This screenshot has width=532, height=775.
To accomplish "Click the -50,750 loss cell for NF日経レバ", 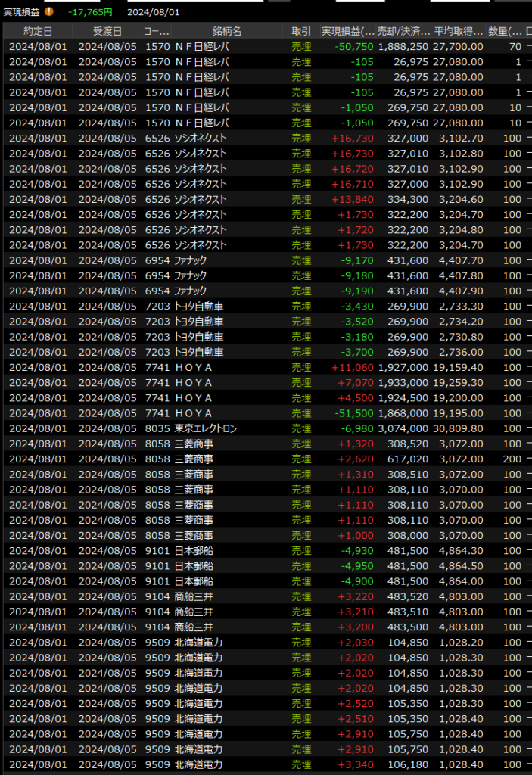I will [355, 47].
